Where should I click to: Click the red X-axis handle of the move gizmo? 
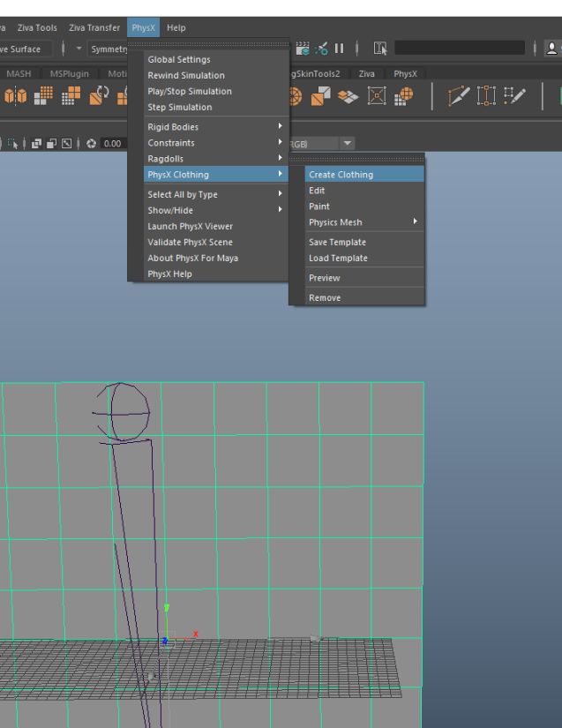195,634
